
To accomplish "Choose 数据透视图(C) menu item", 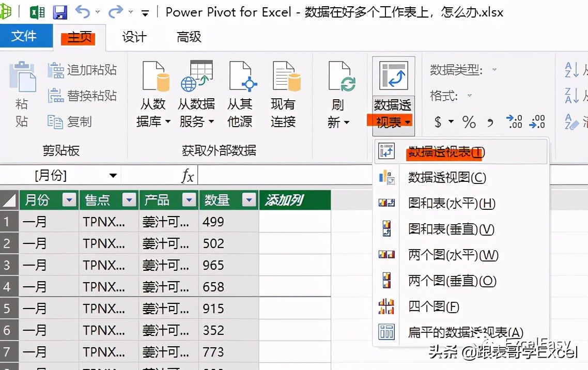I will coord(461,177).
